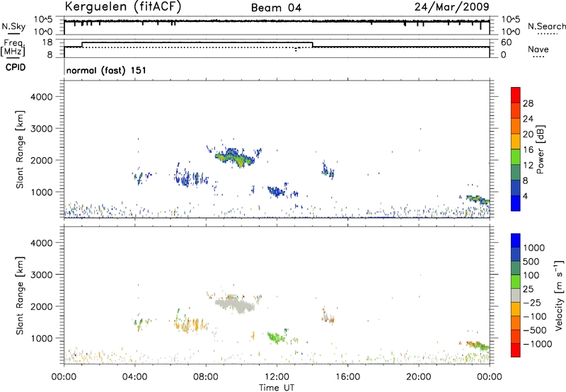Click the '28' Power color bar value
Image resolution: width=566 pixels, height=392 pixels.
tap(528, 103)
